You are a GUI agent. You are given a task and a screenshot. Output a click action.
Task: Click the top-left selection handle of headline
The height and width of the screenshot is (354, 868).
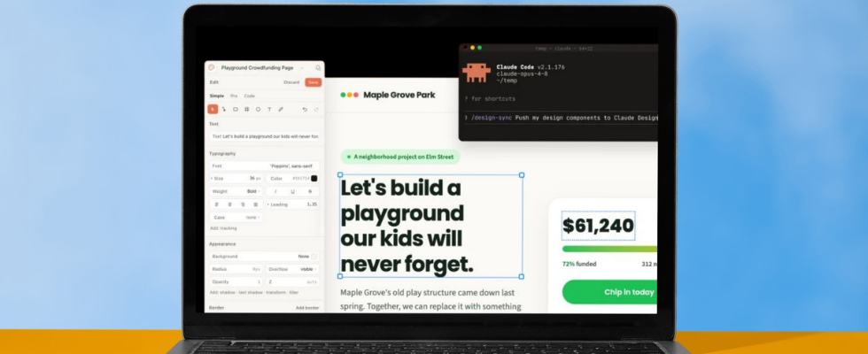pyautogui.click(x=340, y=175)
